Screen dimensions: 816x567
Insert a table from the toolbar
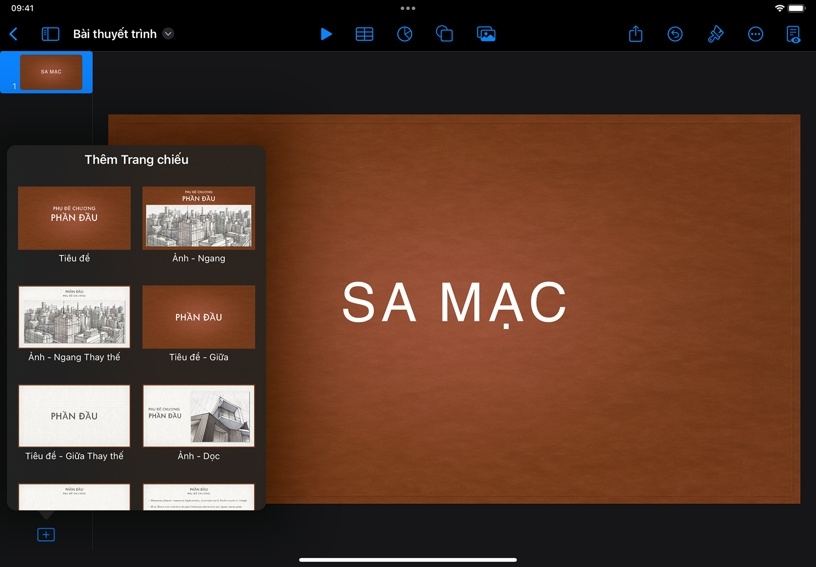[x=365, y=34]
